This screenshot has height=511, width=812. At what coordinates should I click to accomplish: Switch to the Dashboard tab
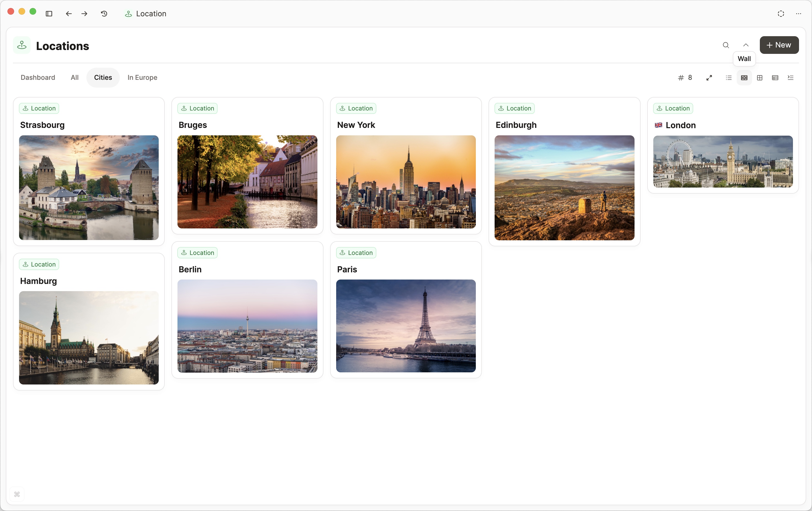coord(38,77)
